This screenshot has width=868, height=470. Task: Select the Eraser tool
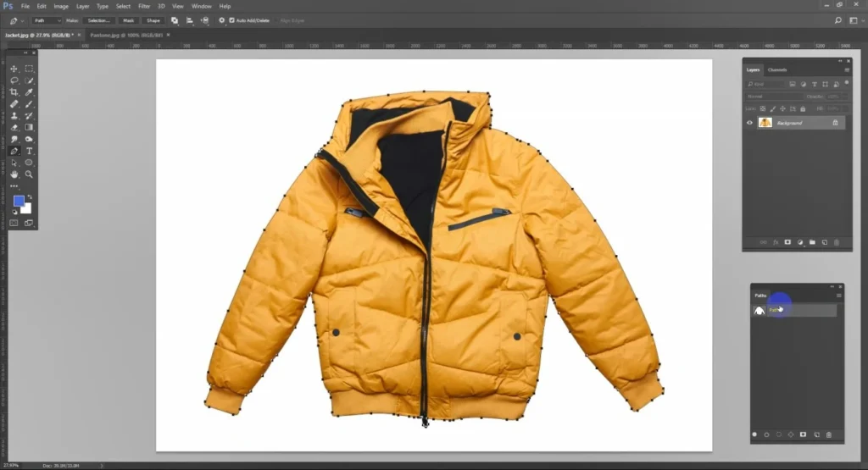(14, 127)
